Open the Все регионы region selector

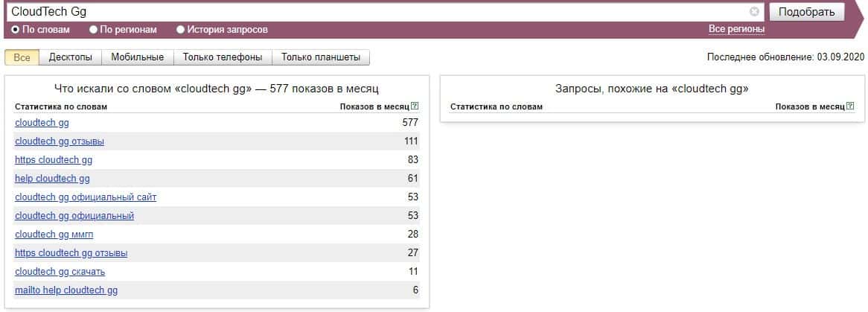coord(737,29)
